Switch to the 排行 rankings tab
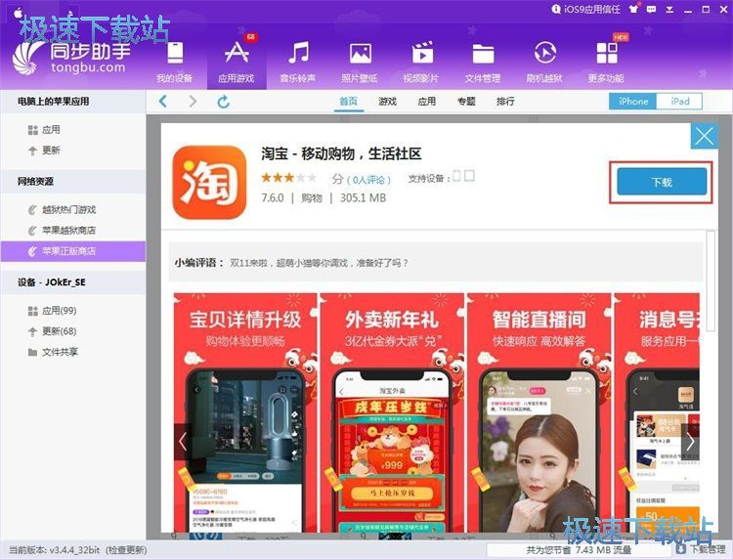Viewport: 733px width, 560px height. 505,102
